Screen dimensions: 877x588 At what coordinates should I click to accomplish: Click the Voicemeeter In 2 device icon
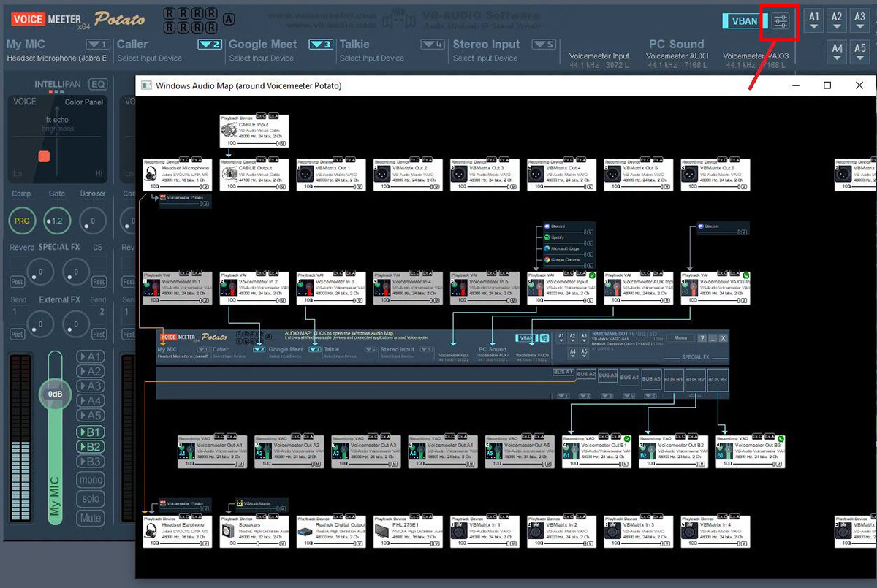pos(229,287)
